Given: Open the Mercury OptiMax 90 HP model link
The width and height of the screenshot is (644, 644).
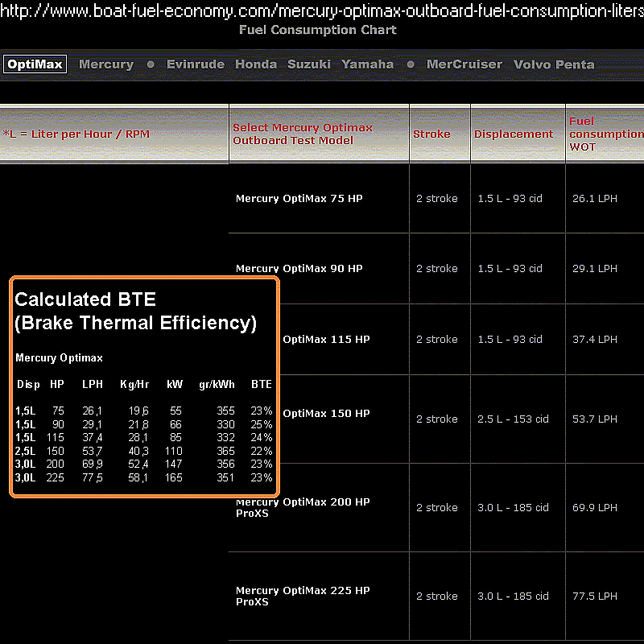Looking at the screenshot, I should [299, 268].
